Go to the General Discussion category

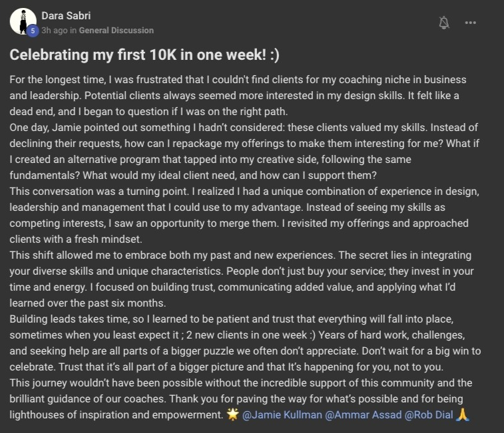point(117,31)
